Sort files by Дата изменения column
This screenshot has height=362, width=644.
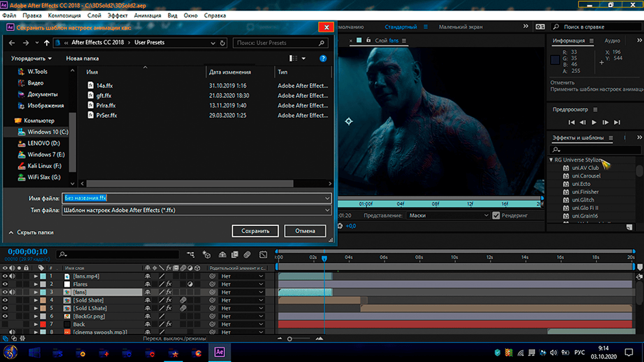click(x=230, y=72)
